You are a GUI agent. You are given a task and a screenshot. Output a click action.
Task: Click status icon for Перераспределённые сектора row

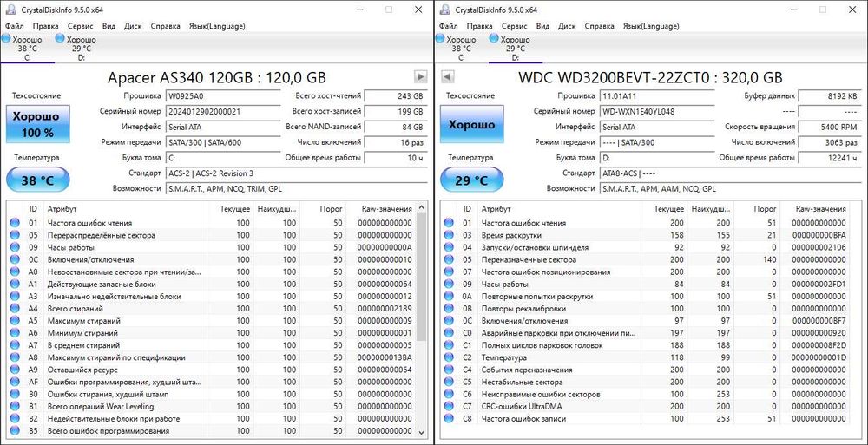point(15,235)
